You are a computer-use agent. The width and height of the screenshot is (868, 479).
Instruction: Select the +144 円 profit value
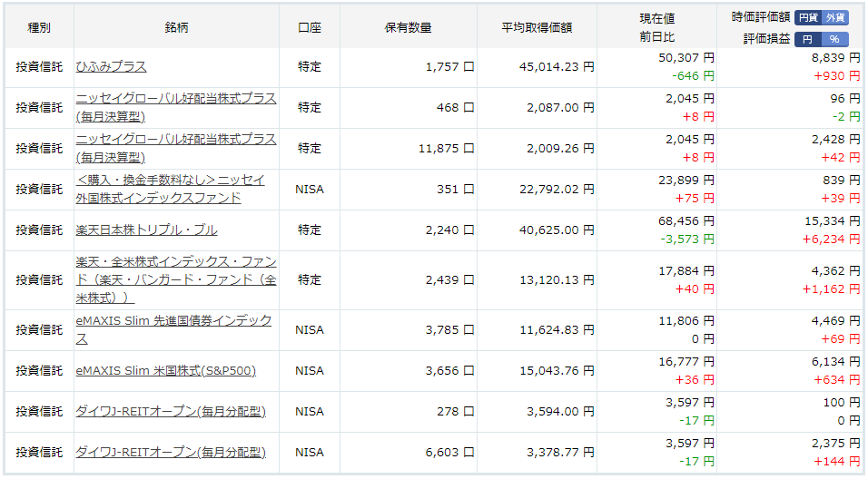[x=837, y=462]
